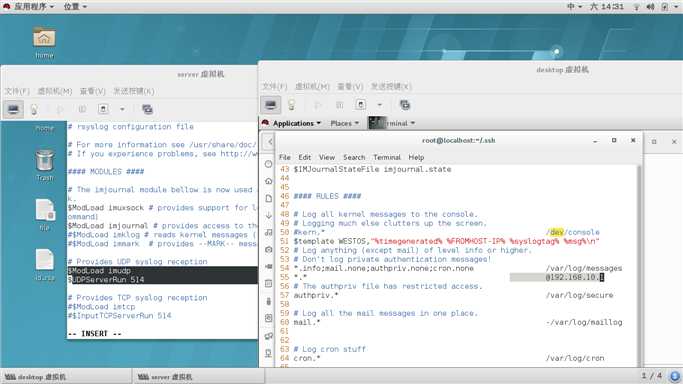
Task: Show hardware details lightbulb in server VM window
Action: coord(34,109)
